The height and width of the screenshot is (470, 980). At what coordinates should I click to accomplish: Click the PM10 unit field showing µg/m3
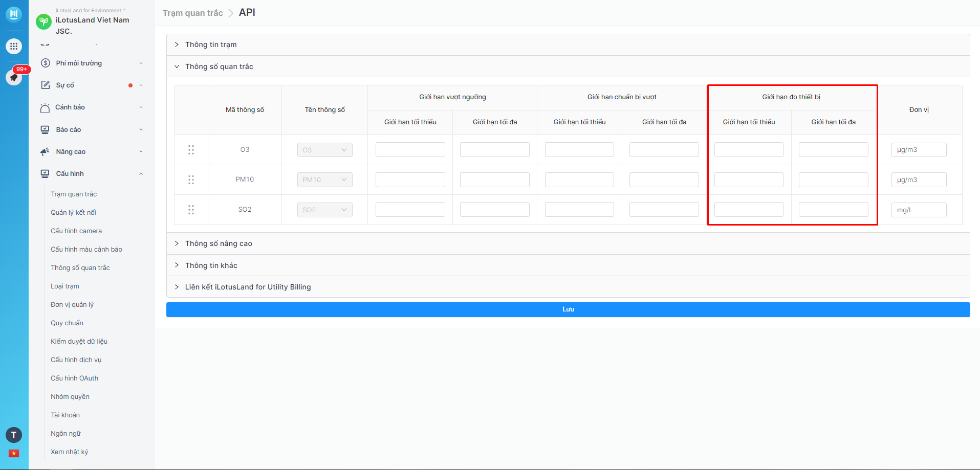919,180
